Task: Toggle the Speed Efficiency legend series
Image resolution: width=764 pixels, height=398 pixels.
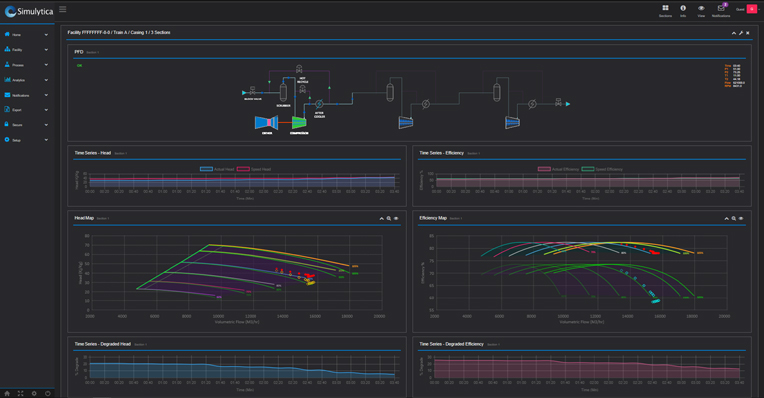Action: (602, 169)
